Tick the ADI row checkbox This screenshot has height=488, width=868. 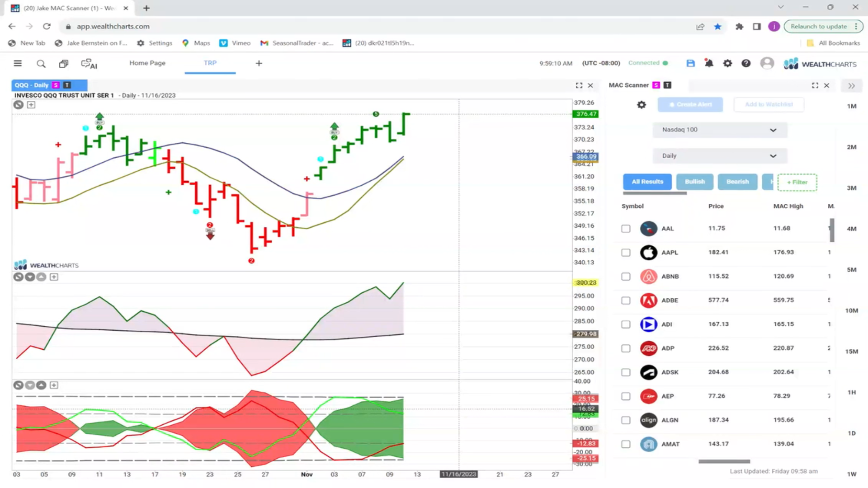tap(626, 324)
